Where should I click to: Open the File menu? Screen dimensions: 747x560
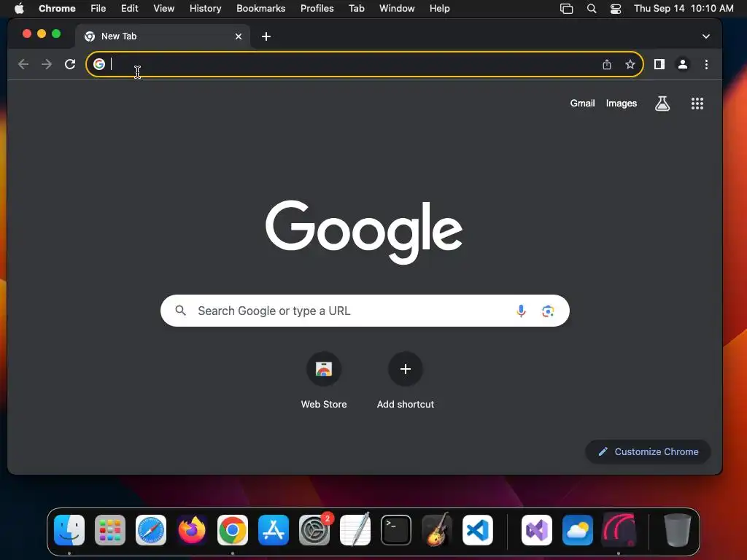pos(98,9)
